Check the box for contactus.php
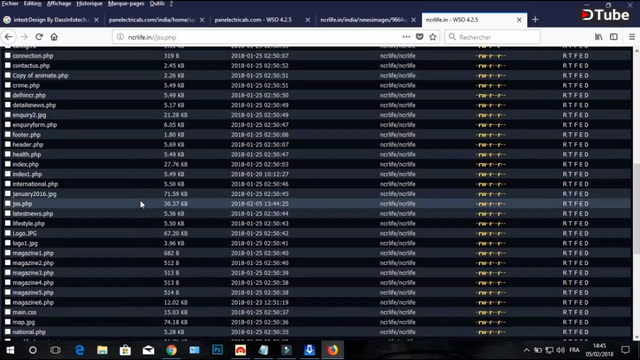640x360 pixels. pos(8,65)
